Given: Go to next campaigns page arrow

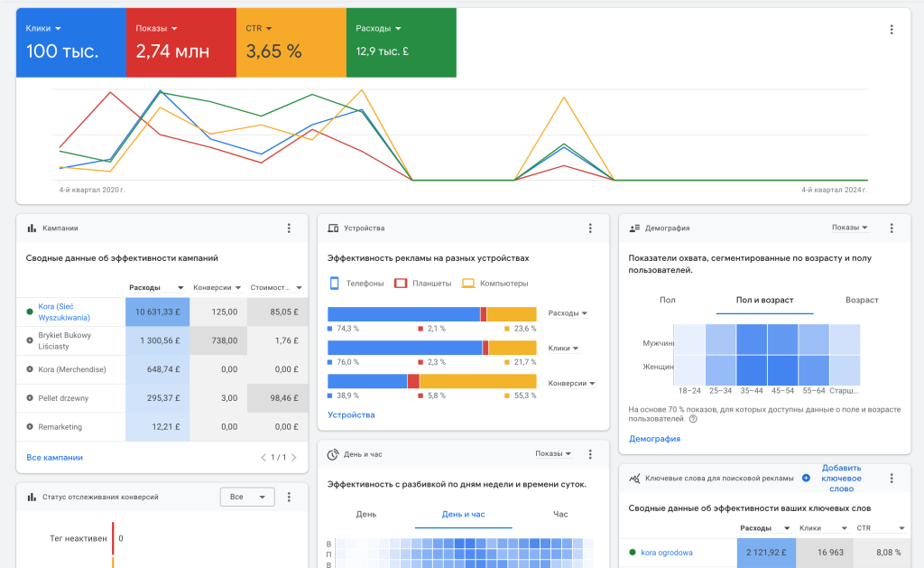Looking at the screenshot, I should (x=294, y=457).
